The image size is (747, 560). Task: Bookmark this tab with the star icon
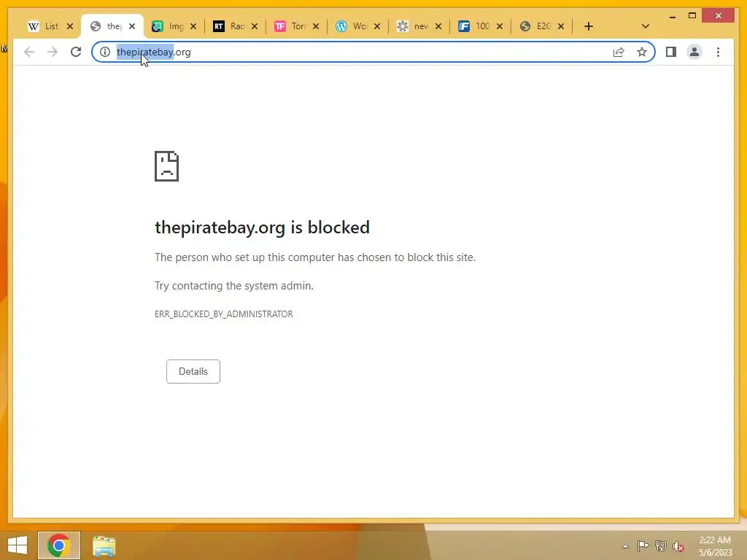pos(642,52)
